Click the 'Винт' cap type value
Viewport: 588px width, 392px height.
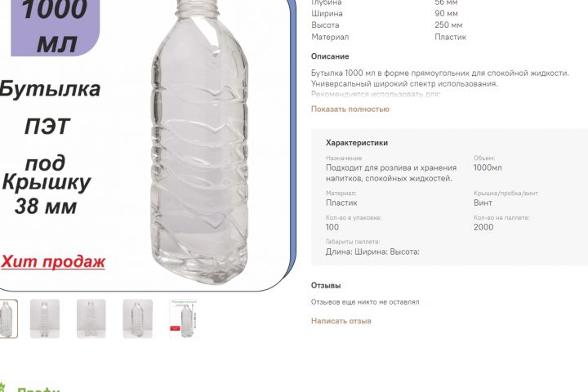483,203
